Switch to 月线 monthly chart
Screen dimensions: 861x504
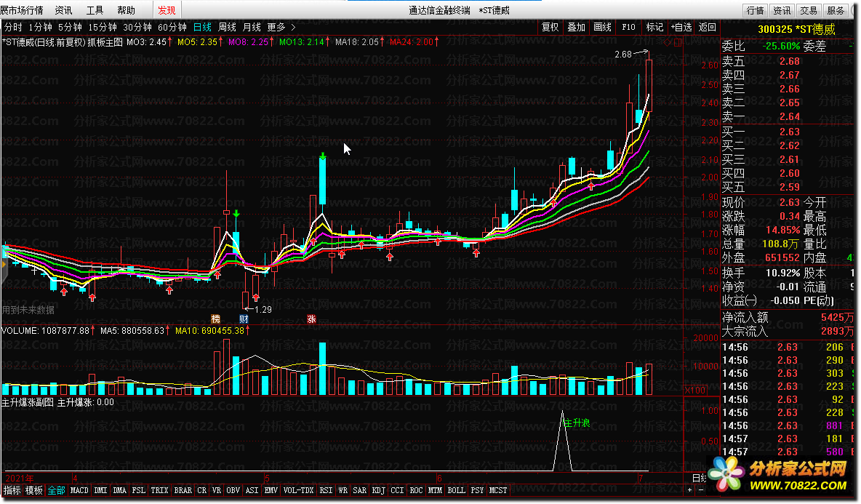[252, 27]
